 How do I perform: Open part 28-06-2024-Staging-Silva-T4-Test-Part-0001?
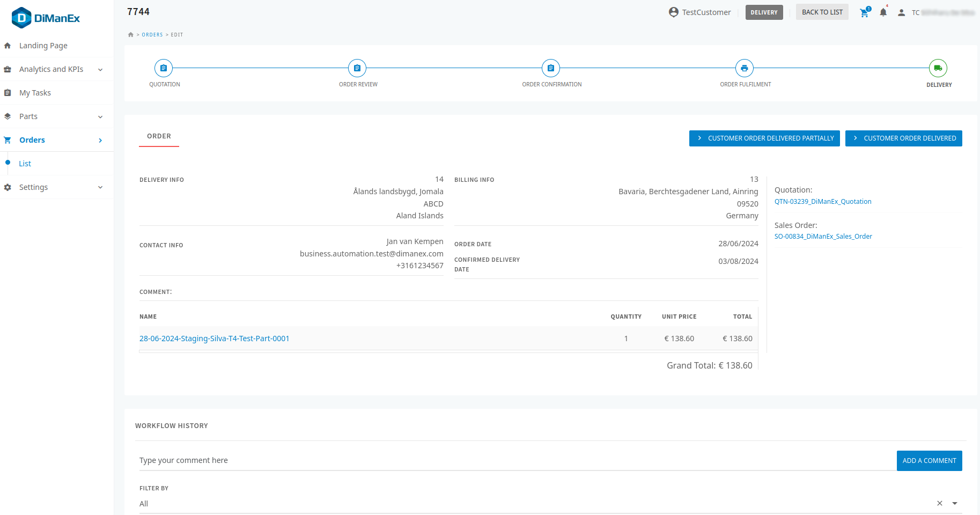point(215,339)
